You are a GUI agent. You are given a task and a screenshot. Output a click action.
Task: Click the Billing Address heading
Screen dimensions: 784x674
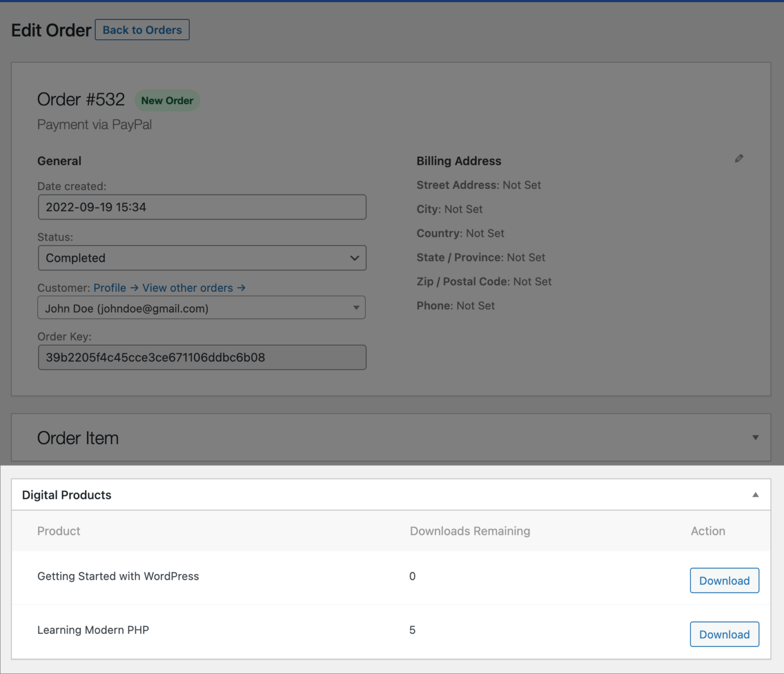click(x=459, y=161)
